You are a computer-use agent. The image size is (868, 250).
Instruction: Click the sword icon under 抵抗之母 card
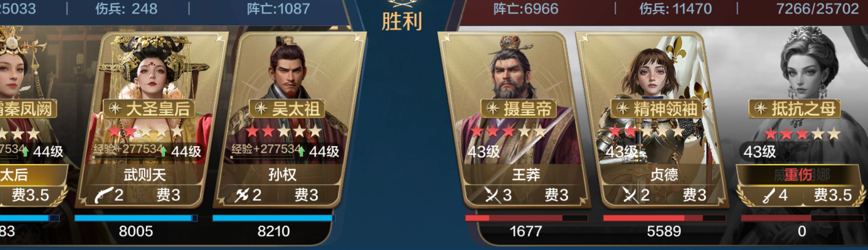pos(768,196)
